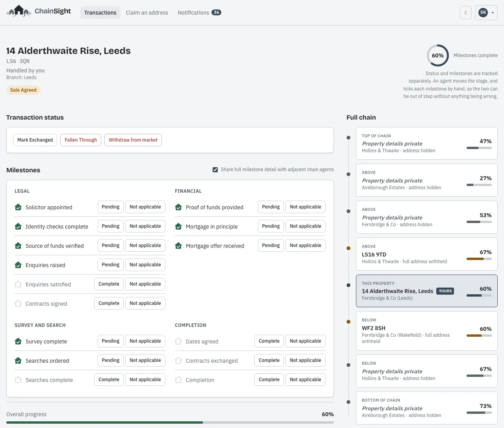Click the Dates agreed empty house icon
Image resolution: width=504 pixels, height=428 pixels.
[x=178, y=341]
